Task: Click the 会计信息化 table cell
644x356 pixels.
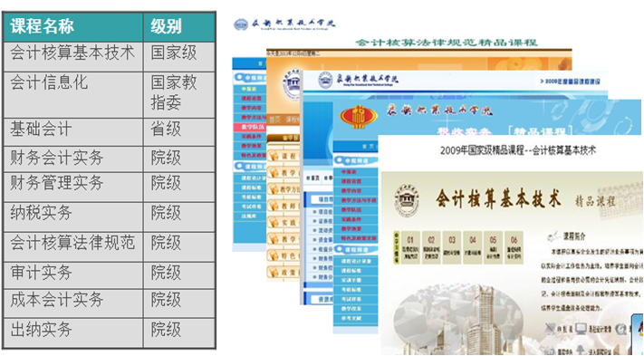Action: tap(73, 95)
